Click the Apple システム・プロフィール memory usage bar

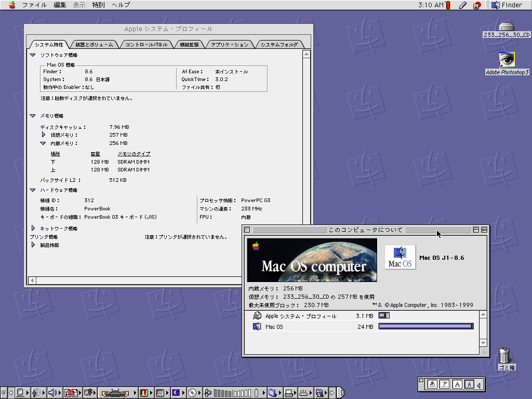coord(384,315)
